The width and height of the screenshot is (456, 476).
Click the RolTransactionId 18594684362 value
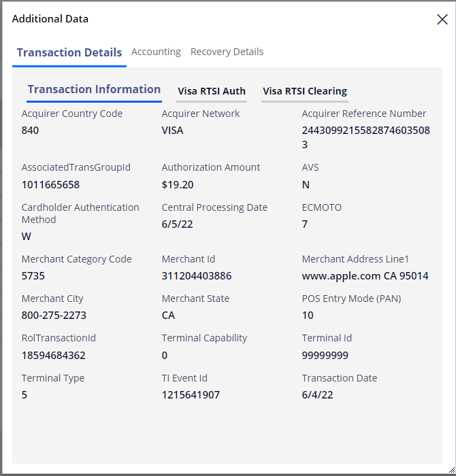click(54, 355)
